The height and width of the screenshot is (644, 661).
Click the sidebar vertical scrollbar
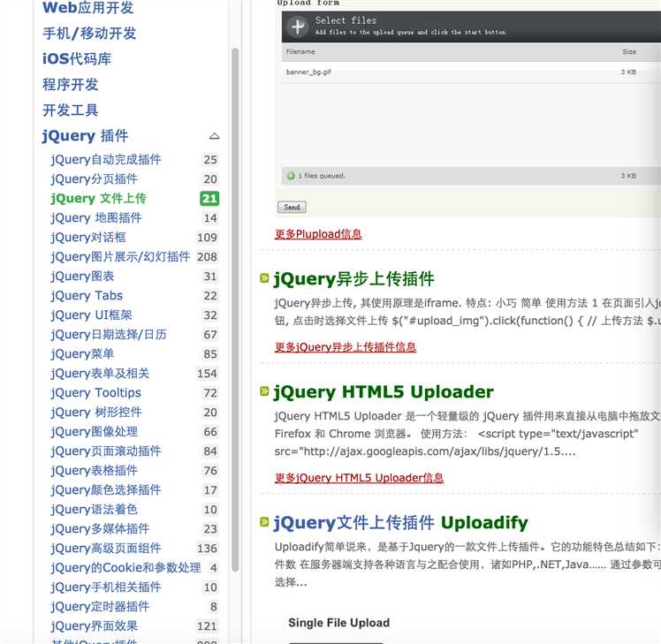pos(235,310)
